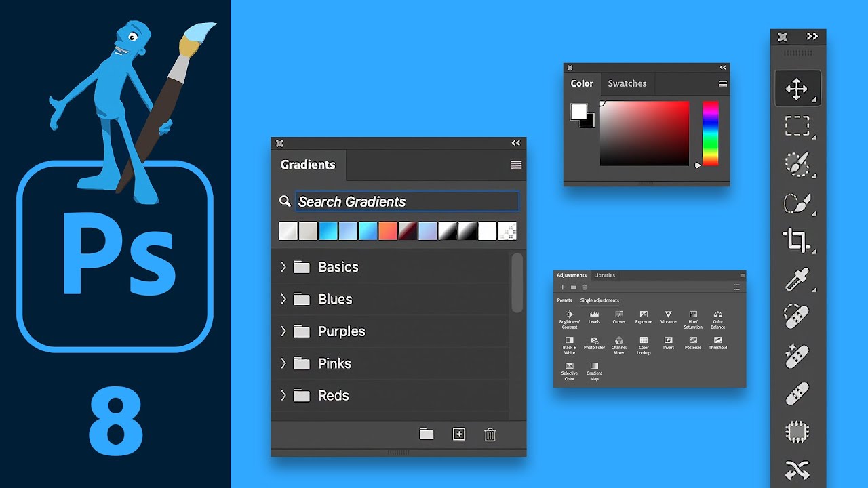Add an Invert adjustment
Image resolution: width=868 pixels, height=488 pixels.
tap(669, 343)
